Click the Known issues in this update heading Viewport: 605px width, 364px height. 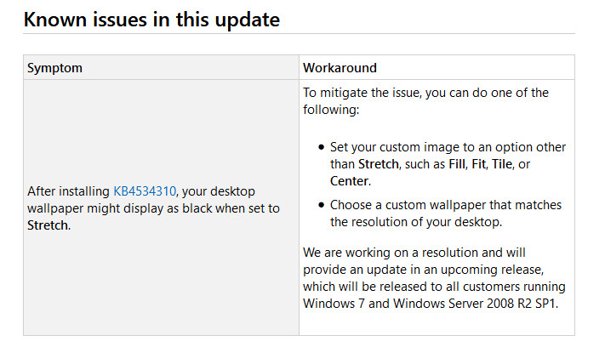(151, 20)
